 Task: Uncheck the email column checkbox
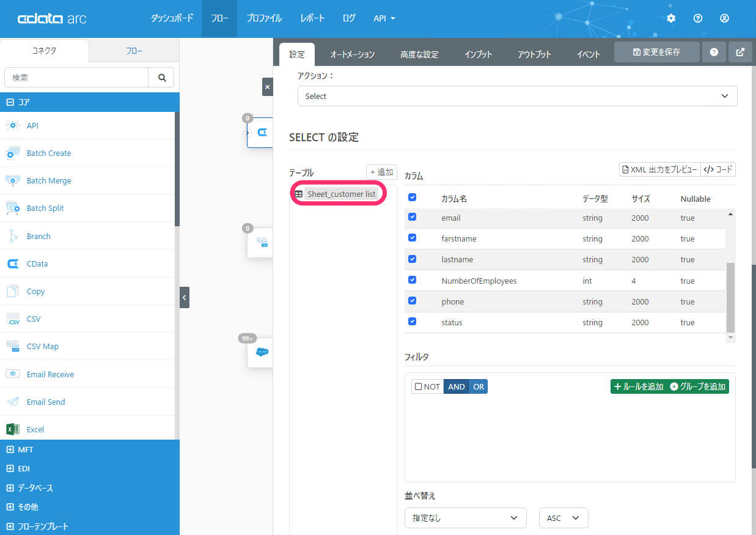[412, 217]
